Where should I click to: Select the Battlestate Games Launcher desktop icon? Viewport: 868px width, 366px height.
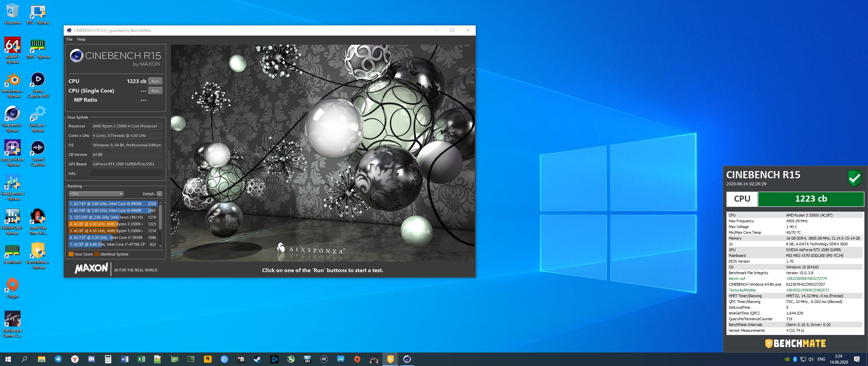13,324
